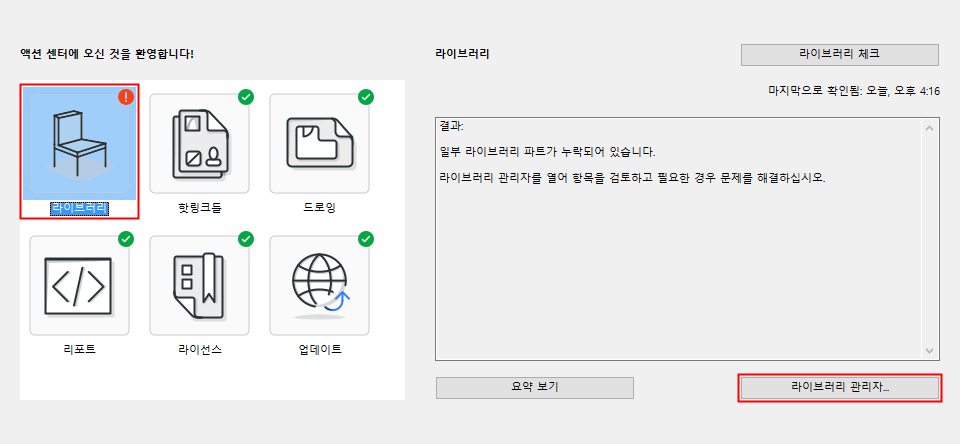Image resolution: width=960 pixels, height=444 pixels.
Task: Select the 드로잉 category icon
Action: coord(320,145)
